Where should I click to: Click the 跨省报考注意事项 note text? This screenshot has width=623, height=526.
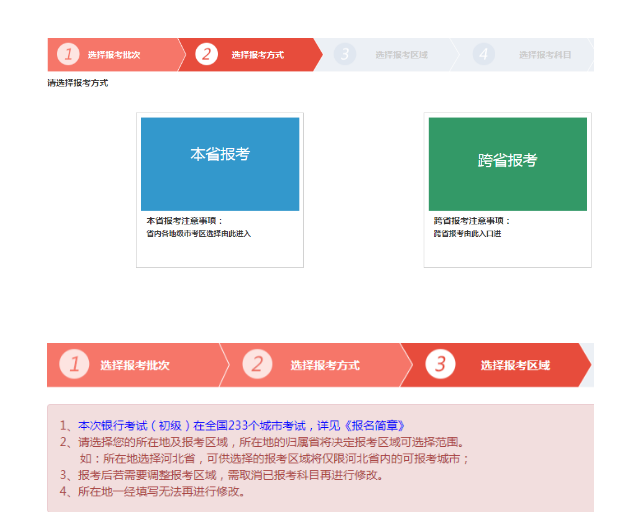(x=472, y=221)
